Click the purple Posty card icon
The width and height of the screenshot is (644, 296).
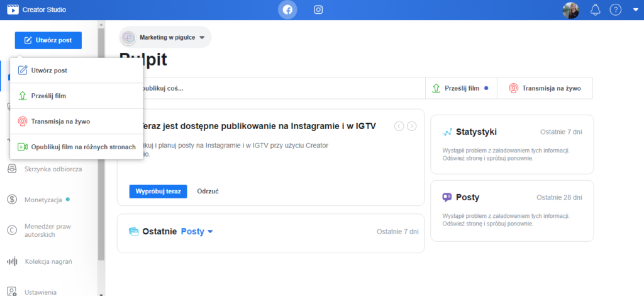pyautogui.click(x=447, y=197)
